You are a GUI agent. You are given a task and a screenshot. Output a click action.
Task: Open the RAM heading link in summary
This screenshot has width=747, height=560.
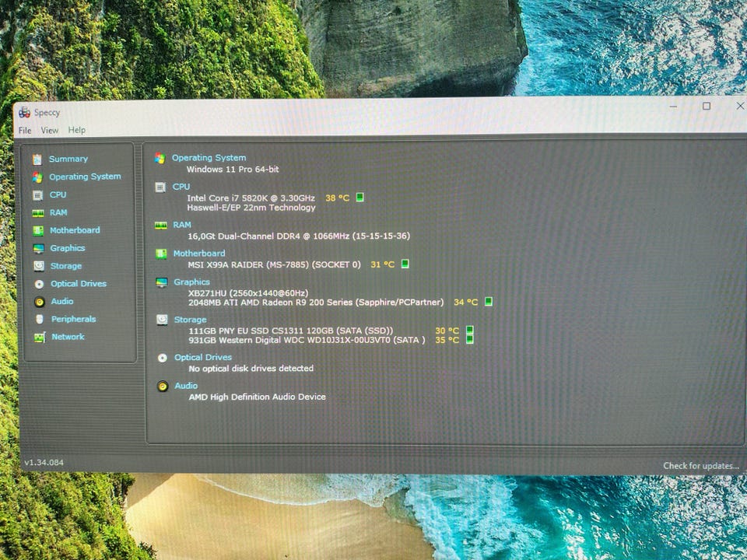tap(182, 225)
